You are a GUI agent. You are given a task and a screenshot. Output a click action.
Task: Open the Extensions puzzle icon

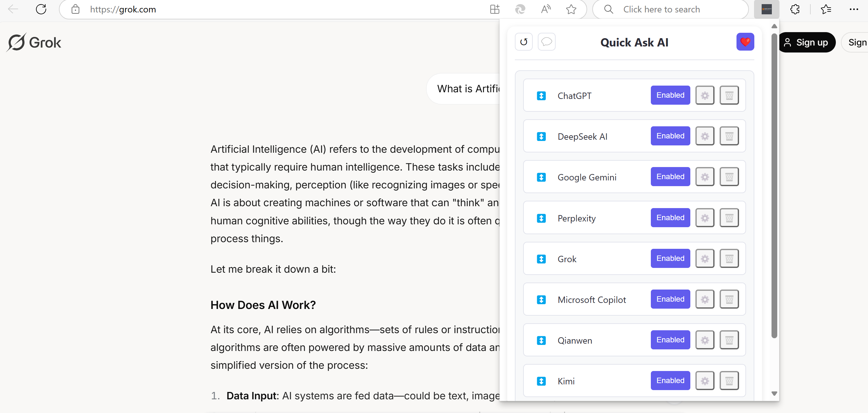795,9
